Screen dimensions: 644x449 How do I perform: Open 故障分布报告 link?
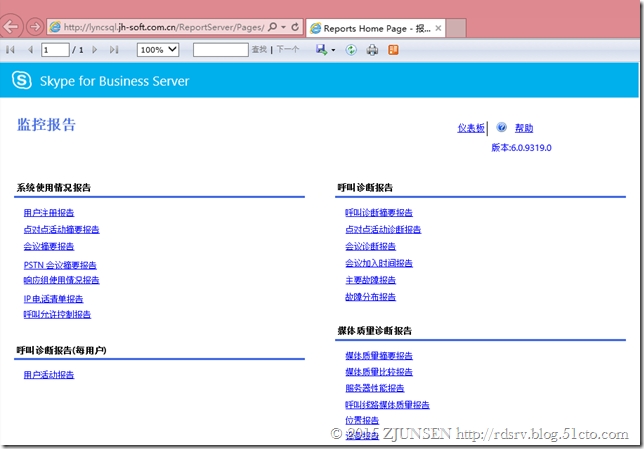coord(370,297)
